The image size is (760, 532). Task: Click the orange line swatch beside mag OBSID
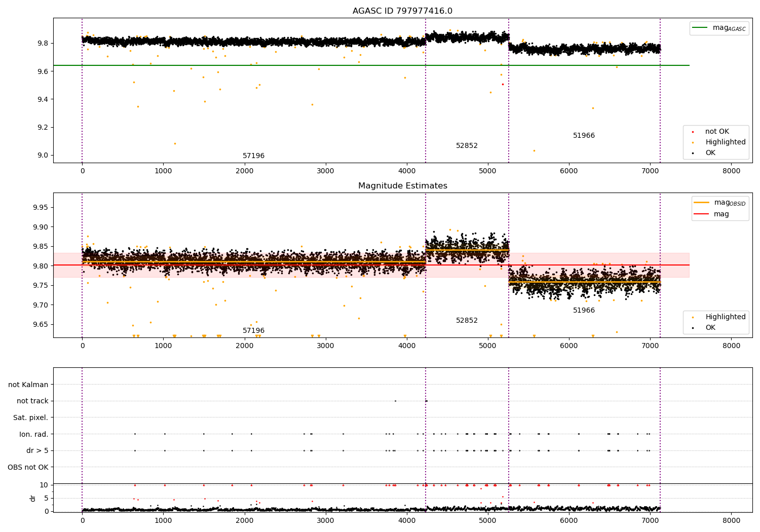pyautogui.click(x=702, y=203)
